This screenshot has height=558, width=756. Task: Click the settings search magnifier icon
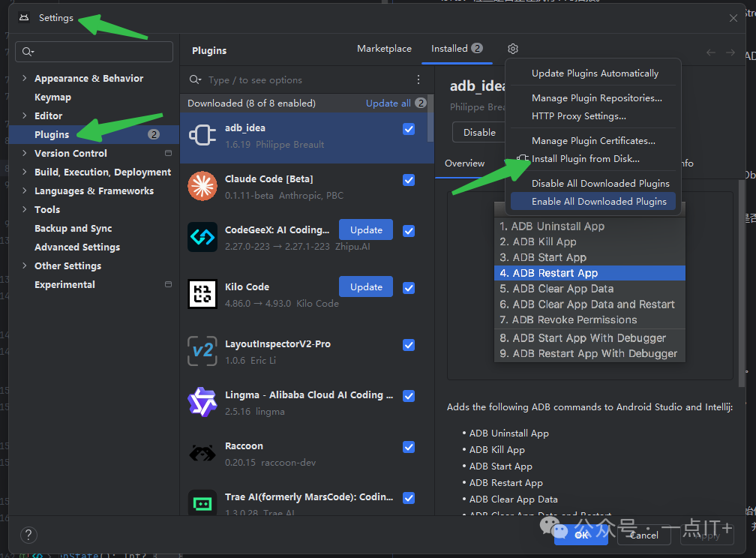[x=28, y=52]
